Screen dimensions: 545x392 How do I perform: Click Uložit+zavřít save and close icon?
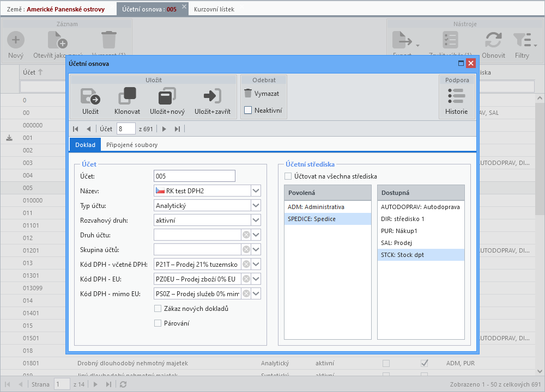point(213,96)
